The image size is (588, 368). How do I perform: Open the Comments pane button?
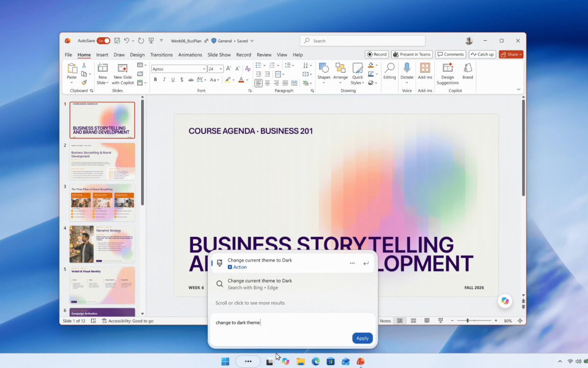[x=451, y=54]
